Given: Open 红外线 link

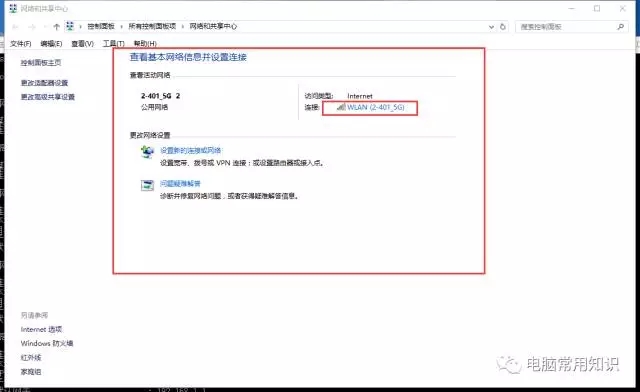Looking at the screenshot, I should coord(31,357).
